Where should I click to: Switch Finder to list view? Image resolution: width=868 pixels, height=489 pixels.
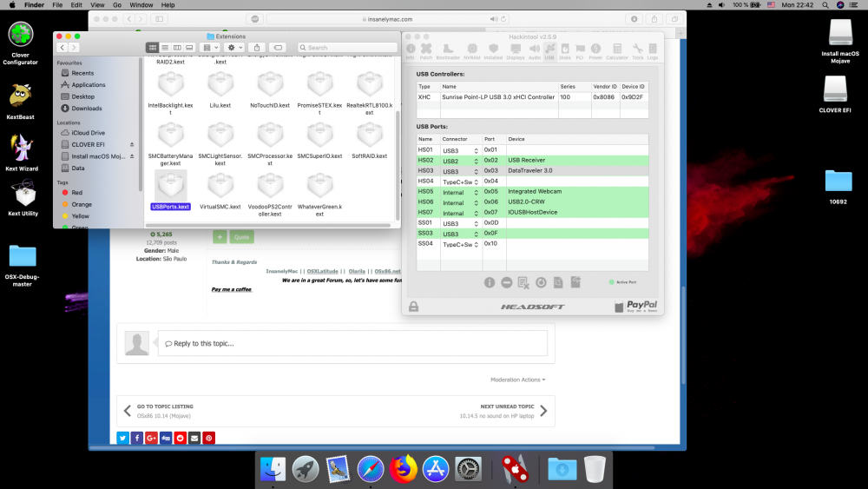[164, 48]
